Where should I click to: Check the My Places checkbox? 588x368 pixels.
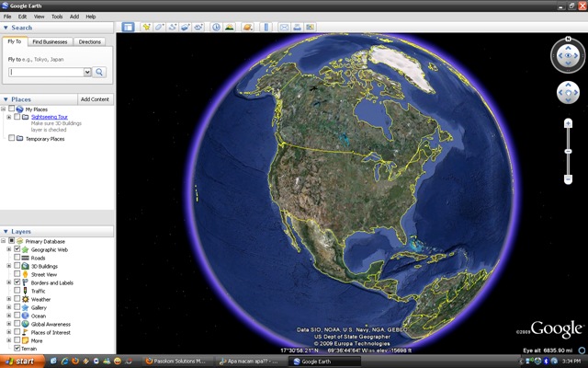pos(12,109)
